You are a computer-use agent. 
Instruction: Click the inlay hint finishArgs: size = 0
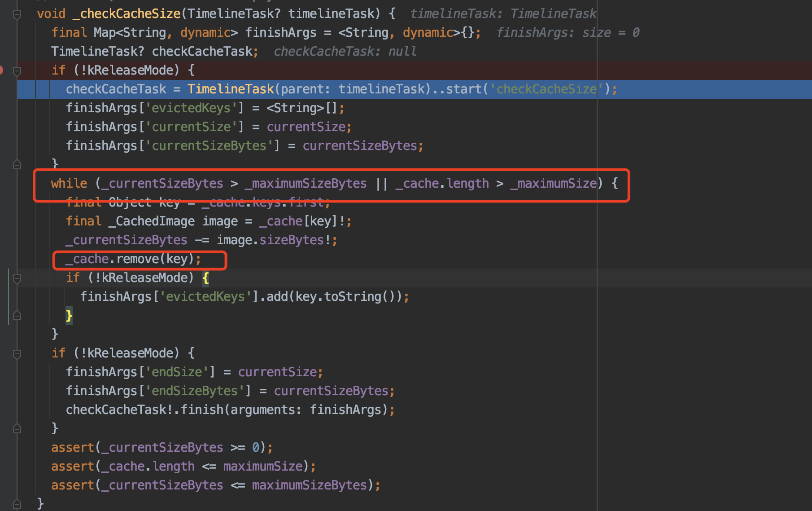(x=568, y=32)
